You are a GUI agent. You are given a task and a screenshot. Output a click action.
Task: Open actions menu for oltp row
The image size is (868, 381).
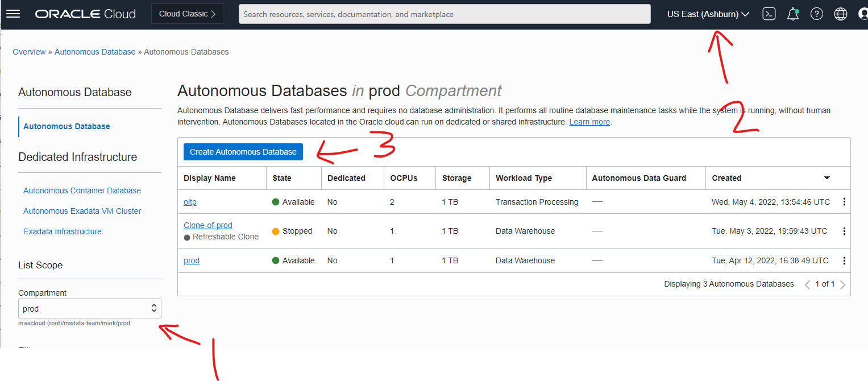pos(844,202)
